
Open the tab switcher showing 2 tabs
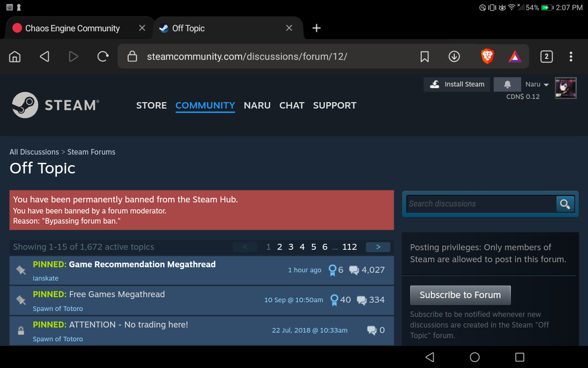coord(546,57)
